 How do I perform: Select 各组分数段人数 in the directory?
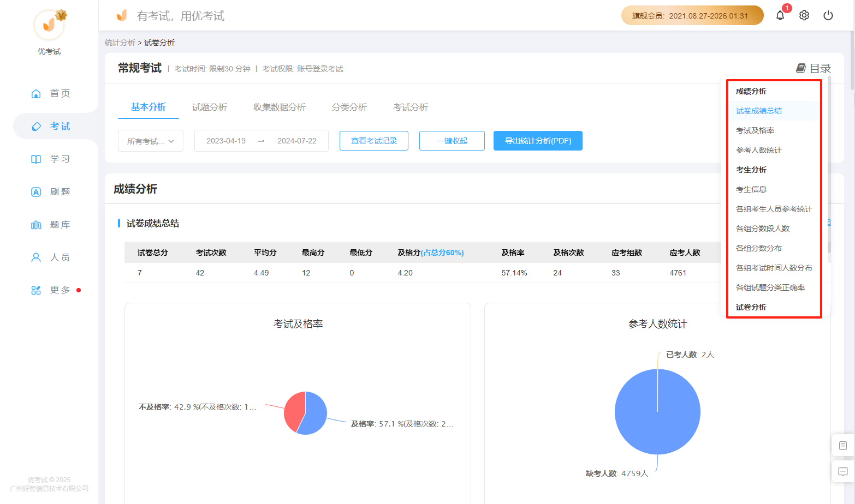coord(763,229)
